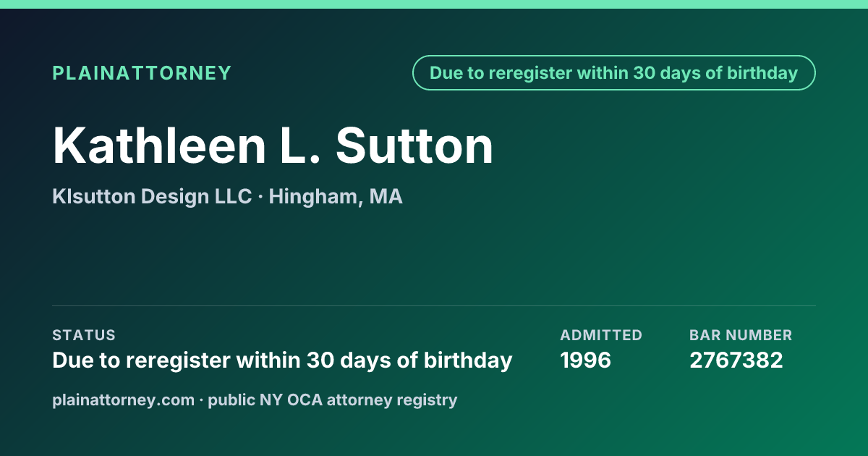Click the 30 days text in status value
This screenshot has height=456, width=868.
point(344,360)
